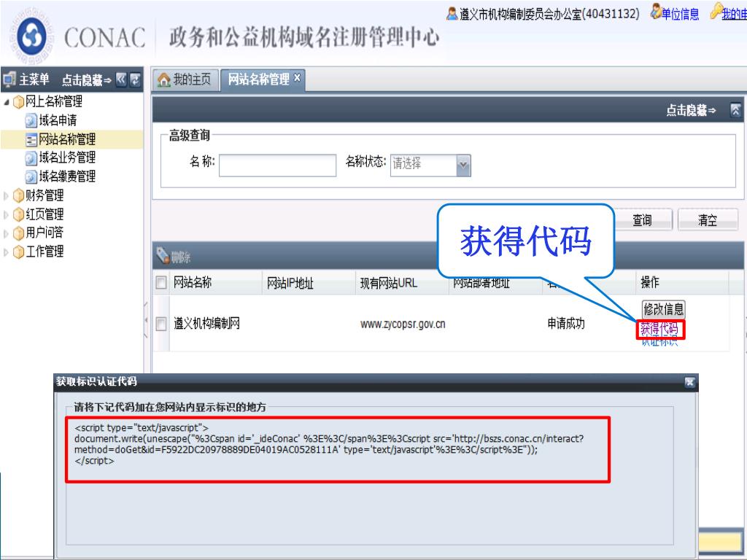Click the 财务管理 folder icon
Screen dimensions: 747x560
click(18, 195)
